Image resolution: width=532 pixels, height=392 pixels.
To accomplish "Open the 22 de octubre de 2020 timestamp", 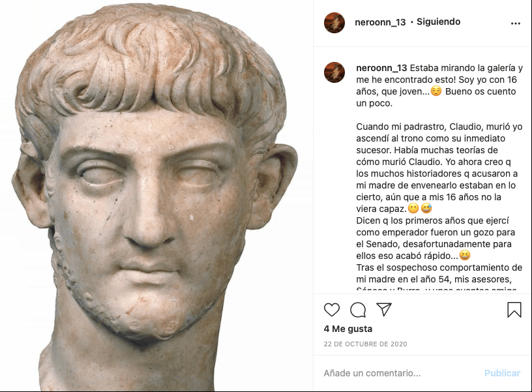I will coord(365,344).
